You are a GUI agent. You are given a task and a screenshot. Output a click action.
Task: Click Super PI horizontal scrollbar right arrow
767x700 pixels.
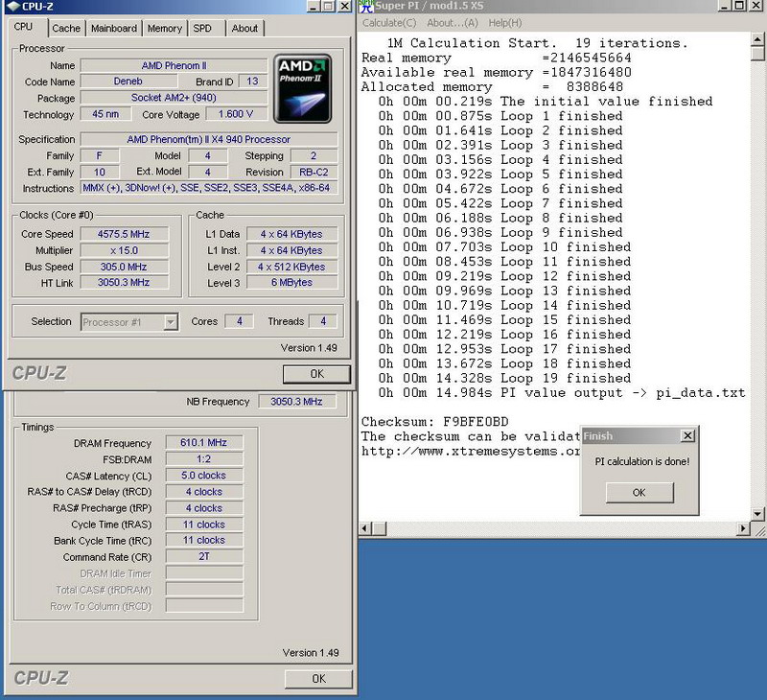744,528
